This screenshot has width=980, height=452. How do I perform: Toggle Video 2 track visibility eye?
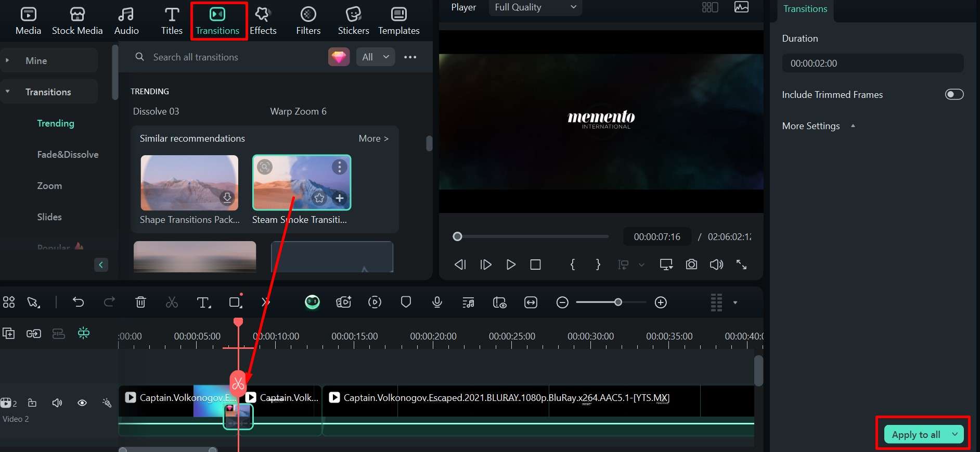tap(82, 403)
